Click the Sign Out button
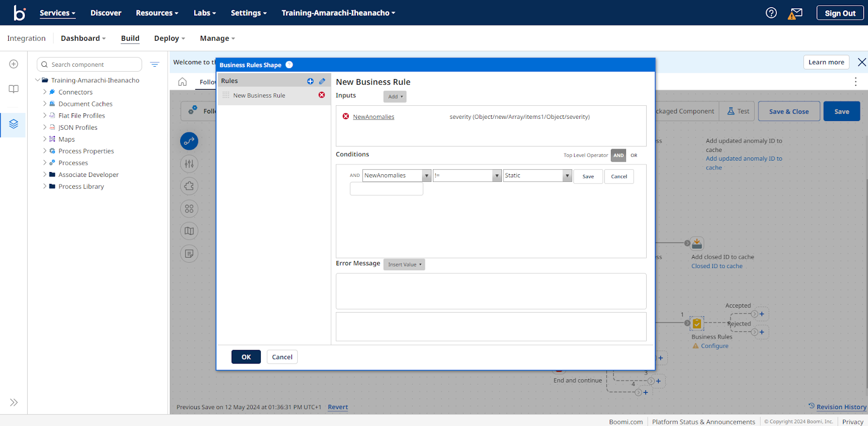Viewport: 868px width, 426px height. [x=840, y=13]
